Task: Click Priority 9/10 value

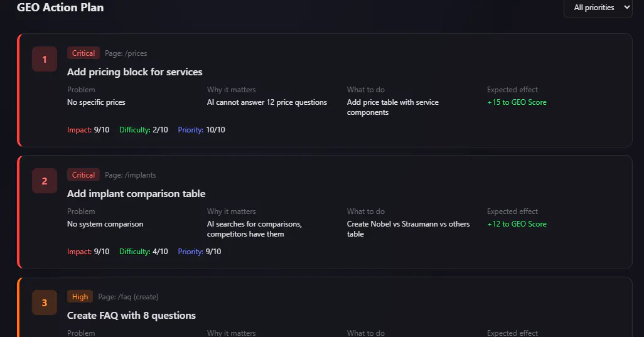Action: point(200,252)
